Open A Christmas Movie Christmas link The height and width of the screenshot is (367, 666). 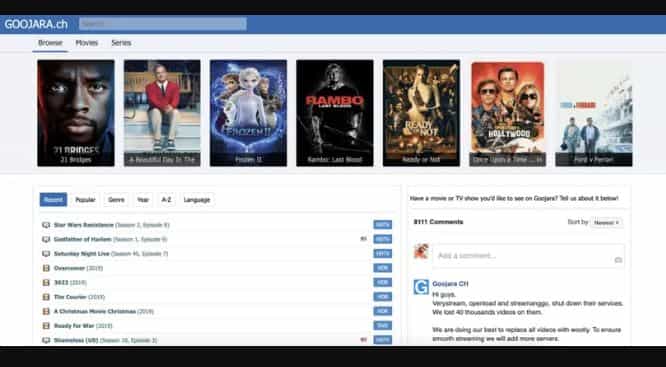coord(104,311)
